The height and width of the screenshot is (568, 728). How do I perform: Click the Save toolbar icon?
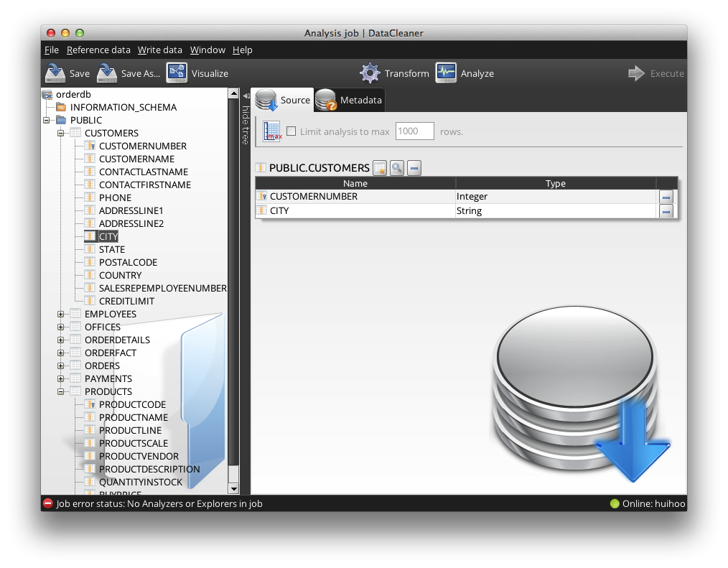55,73
